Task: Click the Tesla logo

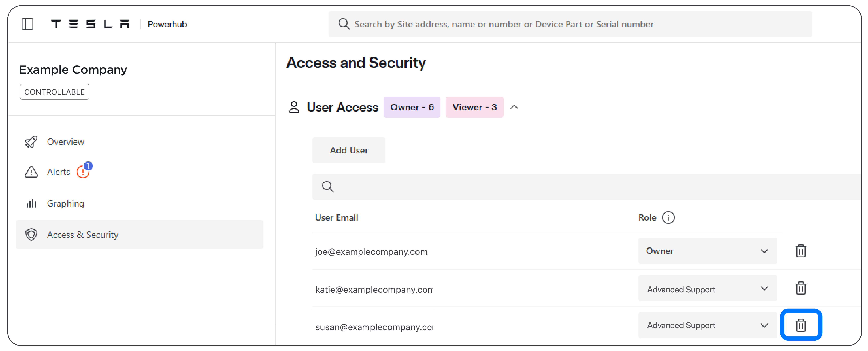Action: coord(90,24)
